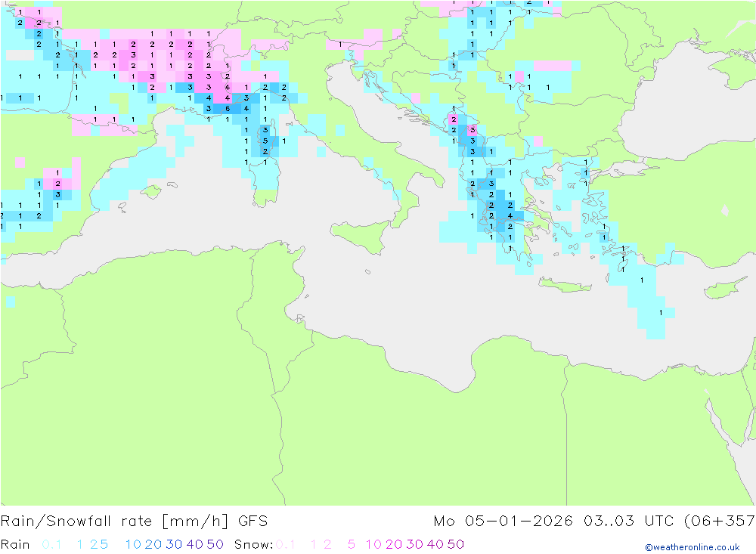Select the snow legend value 5
Screen dimensions: 756x554
352,544
